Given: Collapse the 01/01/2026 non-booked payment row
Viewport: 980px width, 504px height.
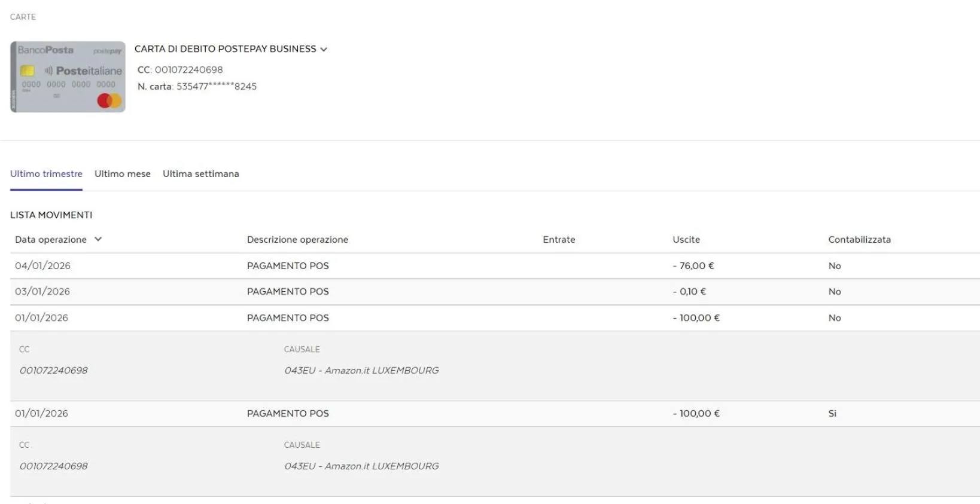Looking at the screenshot, I should pos(288,318).
